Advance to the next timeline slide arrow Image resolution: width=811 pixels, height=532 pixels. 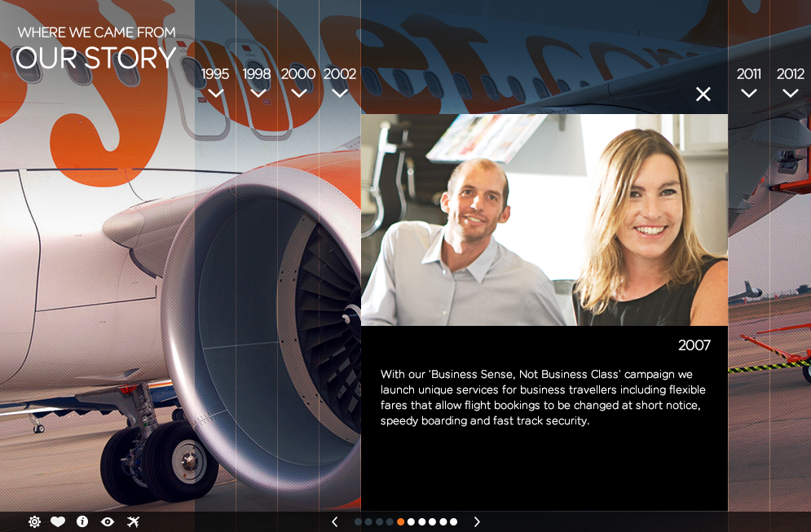(x=477, y=522)
